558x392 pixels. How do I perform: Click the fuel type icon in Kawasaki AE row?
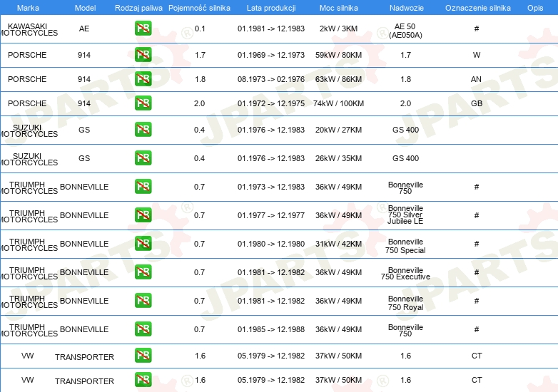pyautogui.click(x=143, y=29)
